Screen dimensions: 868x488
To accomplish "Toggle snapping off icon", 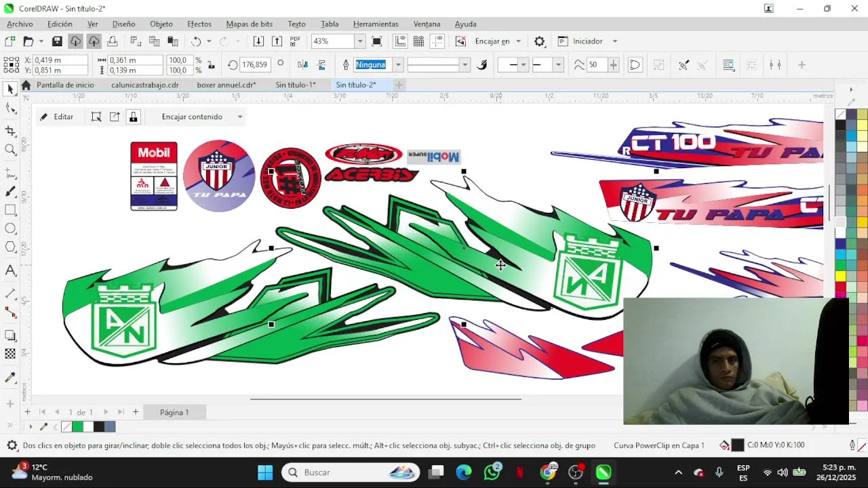I will pyautogui.click(x=460, y=41).
